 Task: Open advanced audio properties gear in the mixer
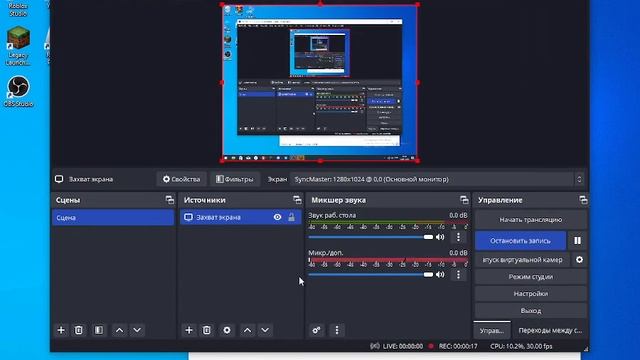(x=316, y=330)
